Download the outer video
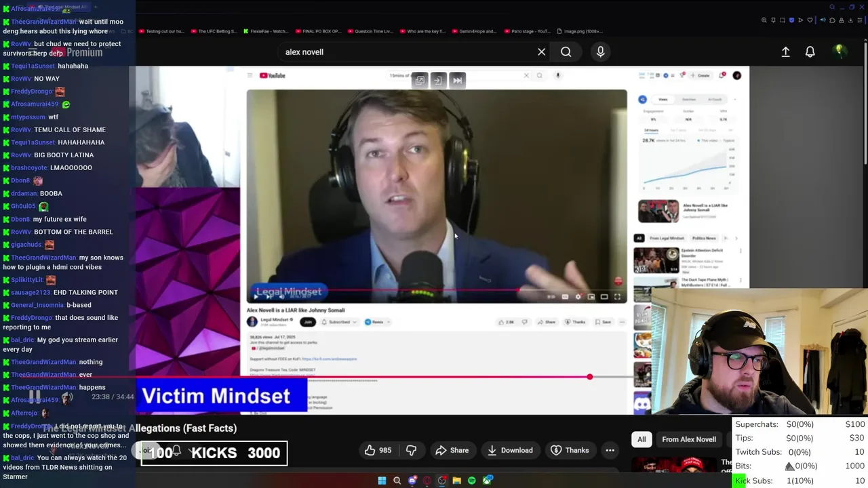The height and width of the screenshot is (488, 868). (510, 450)
